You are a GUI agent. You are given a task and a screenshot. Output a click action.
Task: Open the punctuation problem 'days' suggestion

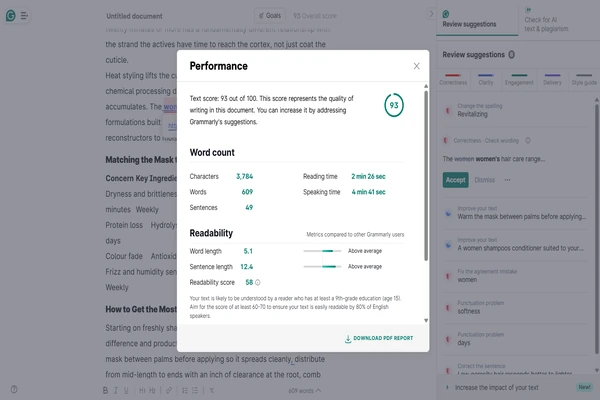515,339
